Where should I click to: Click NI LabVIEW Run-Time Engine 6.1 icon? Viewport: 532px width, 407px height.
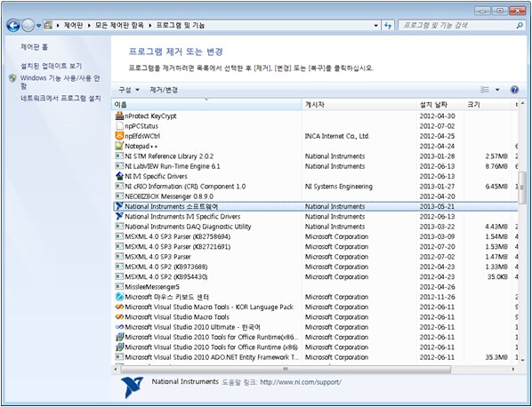pyautogui.click(x=119, y=166)
